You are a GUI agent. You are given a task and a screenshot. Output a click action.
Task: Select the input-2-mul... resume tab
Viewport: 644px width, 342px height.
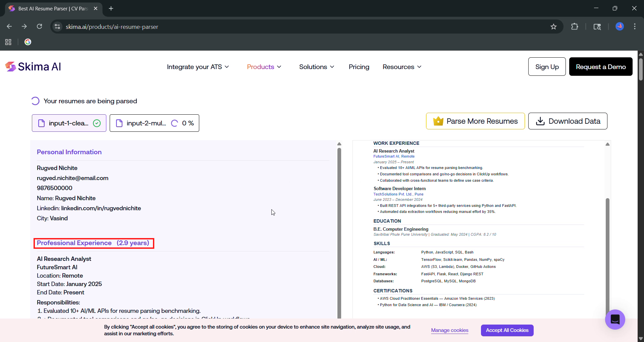click(x=154, y=123)
